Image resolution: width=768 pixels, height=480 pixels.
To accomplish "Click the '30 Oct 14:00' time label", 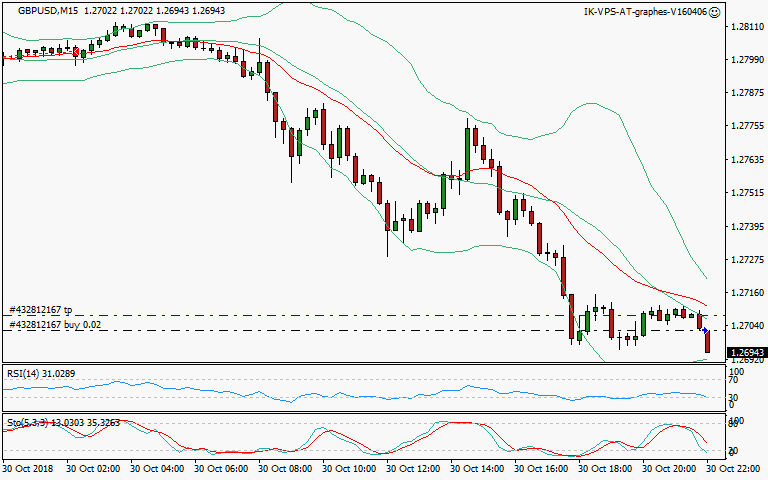I will pyautogui.click(x=477, y=469).
